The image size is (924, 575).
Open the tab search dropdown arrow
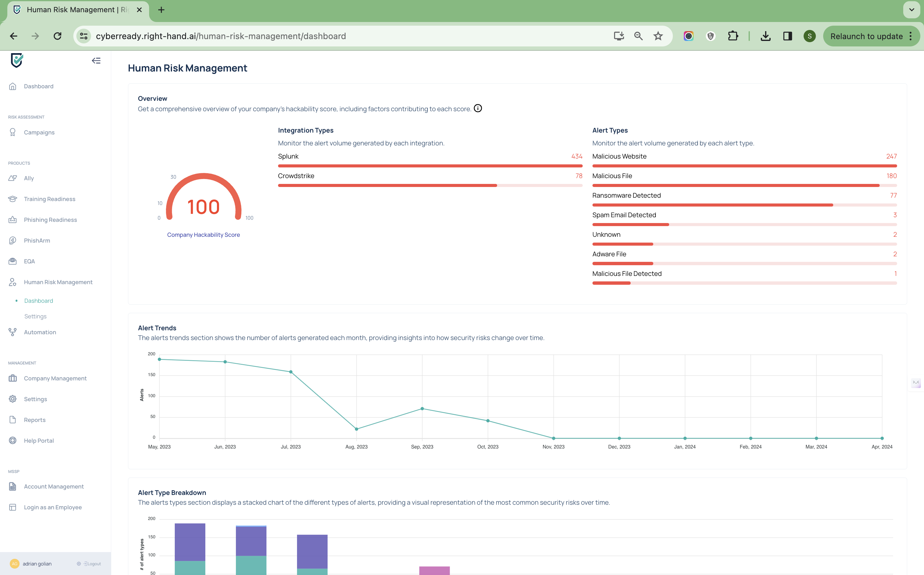911,10
